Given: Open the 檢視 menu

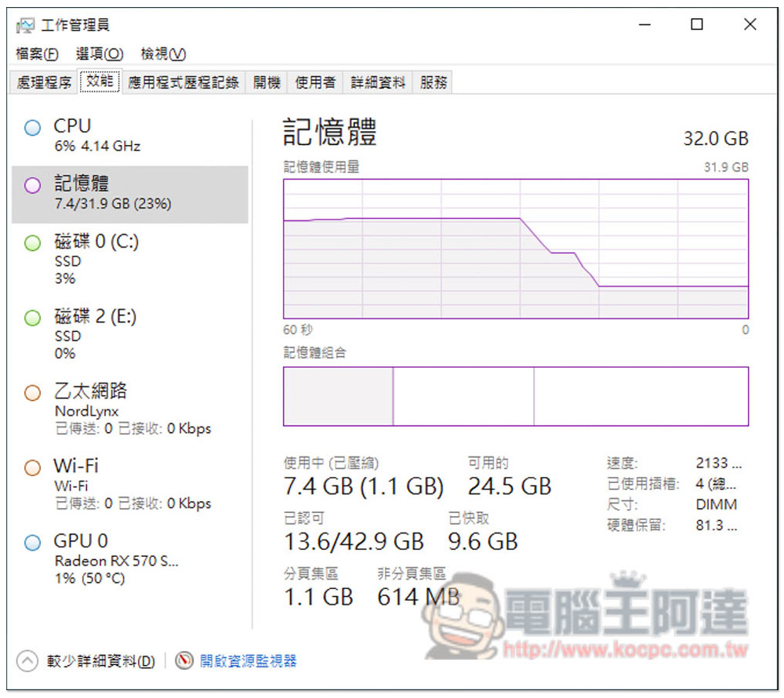Looking at the screenshot, I should point(163,54).
